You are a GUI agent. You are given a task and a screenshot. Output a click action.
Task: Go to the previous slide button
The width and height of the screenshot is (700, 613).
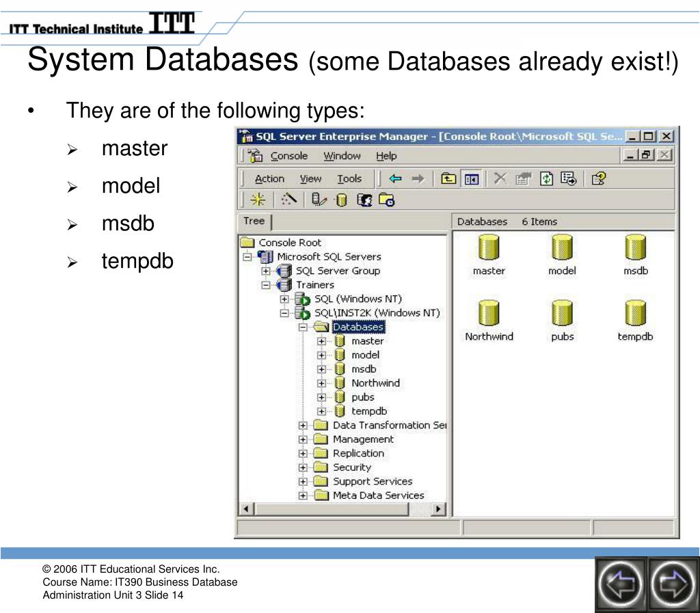click(x=621, y=584)
